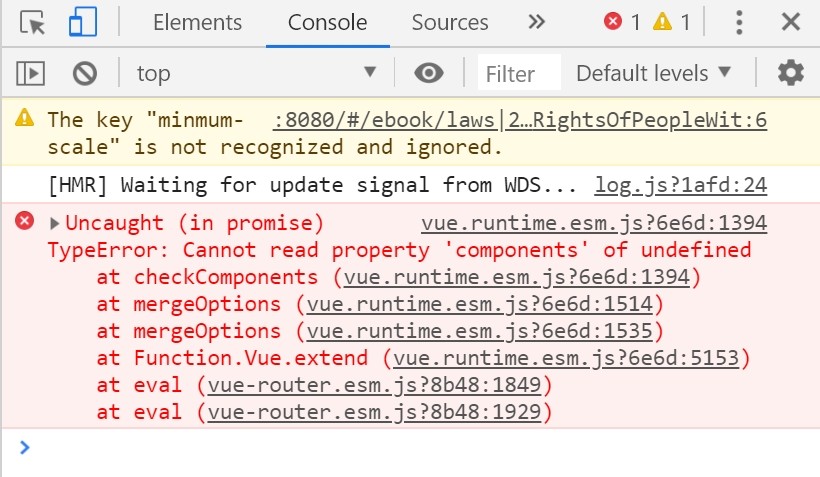The image size is (820, 477).
Task: Switch to the Sources tab
Action: (450, 22)
